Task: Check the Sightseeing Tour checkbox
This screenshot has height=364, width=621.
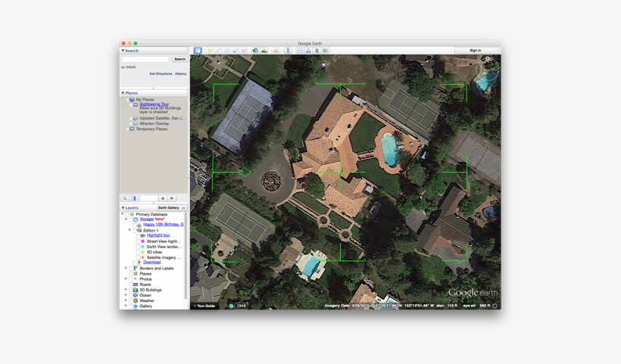Action: (130, 104)
